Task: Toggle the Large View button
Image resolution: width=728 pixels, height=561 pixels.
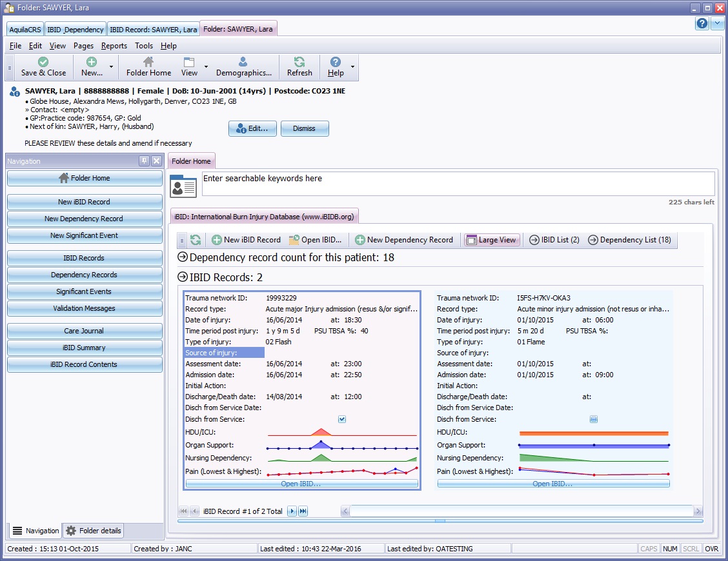Action: (x=491, y=240)
